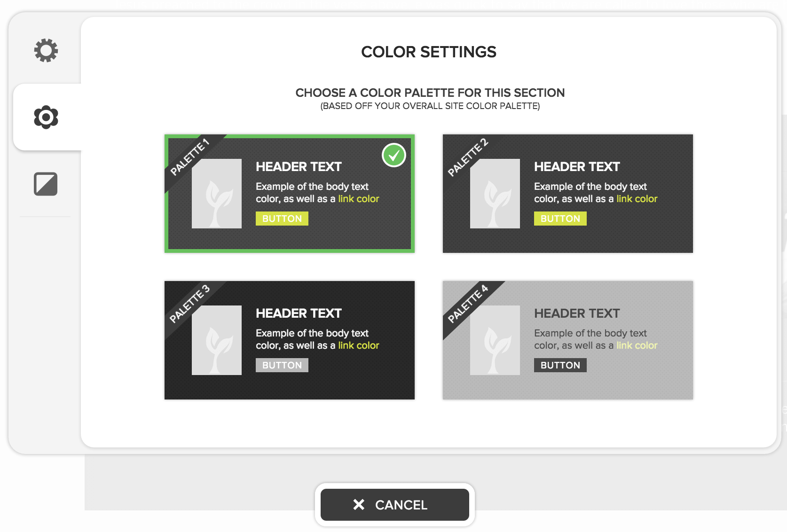787x532 pixels.
Task: Click the gray BUTTON in Palette 3
Action: tap(282, 365)
